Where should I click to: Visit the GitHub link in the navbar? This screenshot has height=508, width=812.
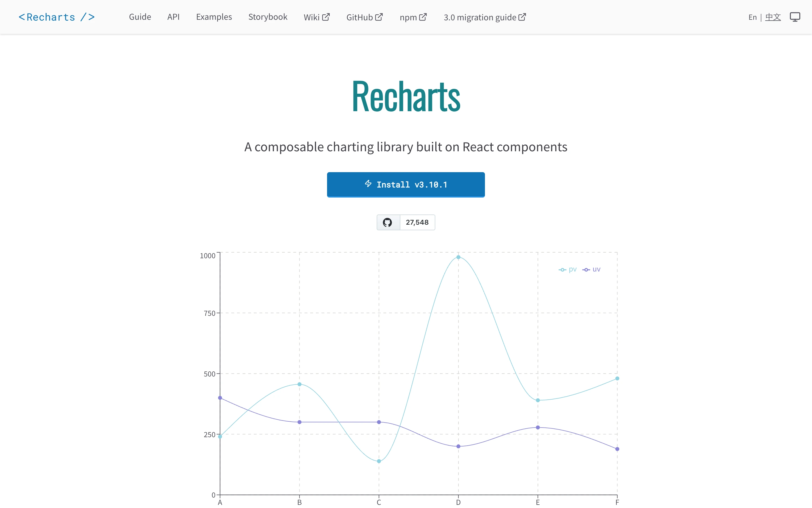[365, 17]
